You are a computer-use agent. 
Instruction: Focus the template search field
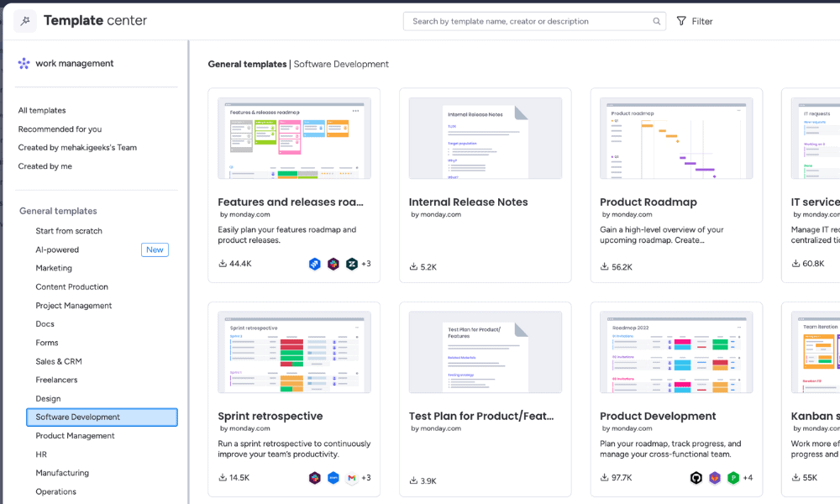coord(529,21)
